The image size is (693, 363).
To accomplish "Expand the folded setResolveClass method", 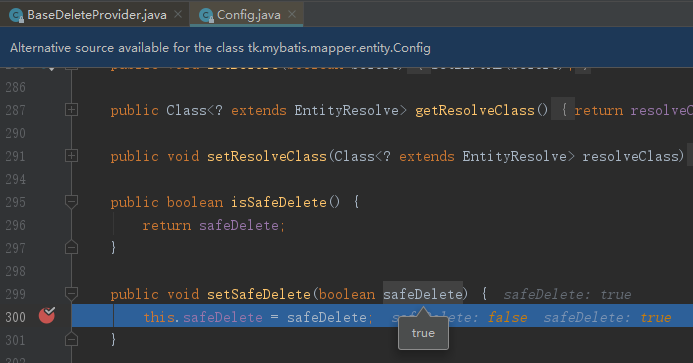I will [71, 156].
